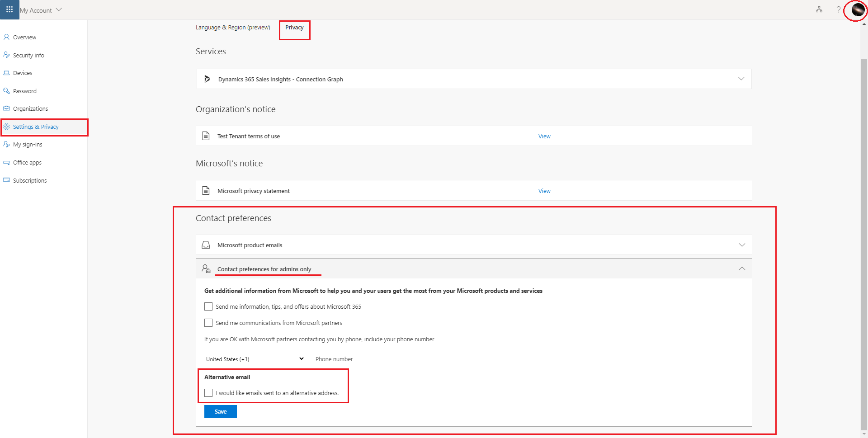Open the United States (+1) country code dropdown
868x438 pixels.
click(255, 359)
